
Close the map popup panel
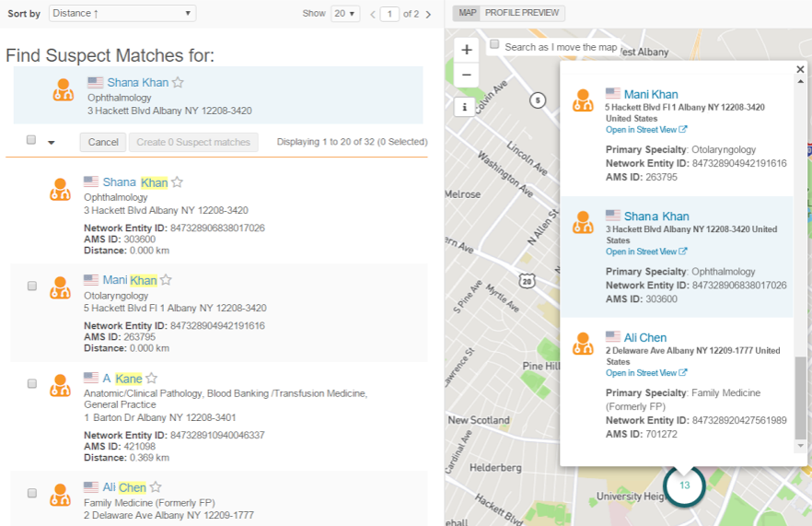(800, 69)
